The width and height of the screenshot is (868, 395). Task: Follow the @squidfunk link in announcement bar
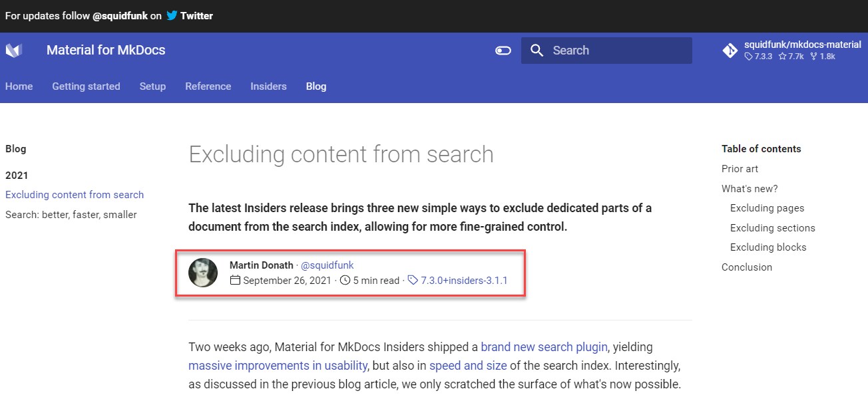[x=120, y=15]
